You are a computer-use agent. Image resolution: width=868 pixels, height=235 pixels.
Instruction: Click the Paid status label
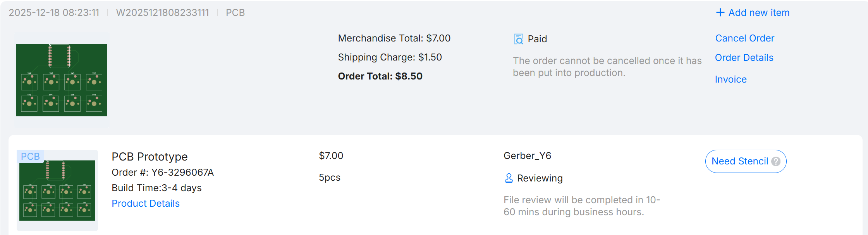537,39
